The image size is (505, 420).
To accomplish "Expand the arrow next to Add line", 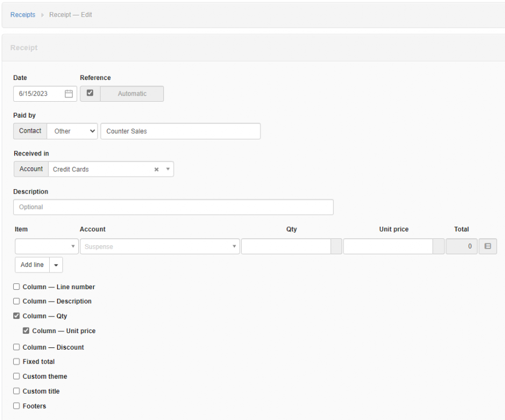I will point(55,265).
